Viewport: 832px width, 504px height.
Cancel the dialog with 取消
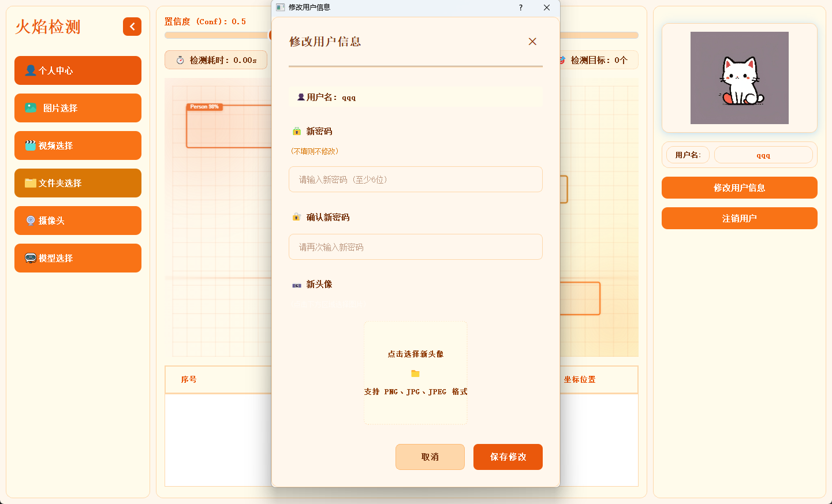[x=430, y=457]
